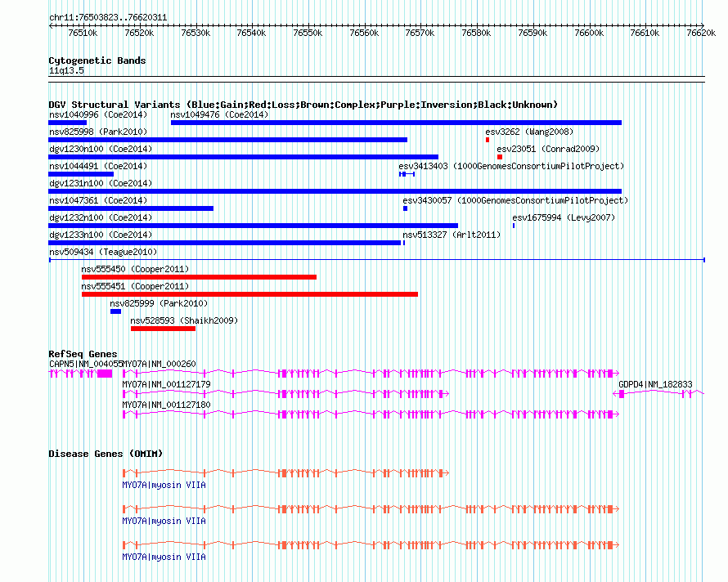Open the nsv509434 (Teague2010) variant label
Screen dimensions: 728x582
pyautogui.click(x=103, y=252)
